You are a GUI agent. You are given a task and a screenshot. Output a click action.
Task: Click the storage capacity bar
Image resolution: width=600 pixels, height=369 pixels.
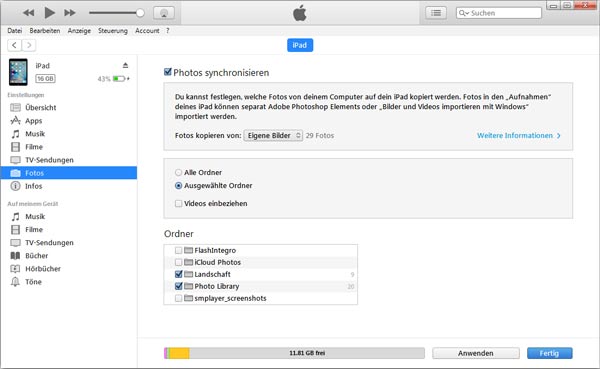click(x=294, y=353)
